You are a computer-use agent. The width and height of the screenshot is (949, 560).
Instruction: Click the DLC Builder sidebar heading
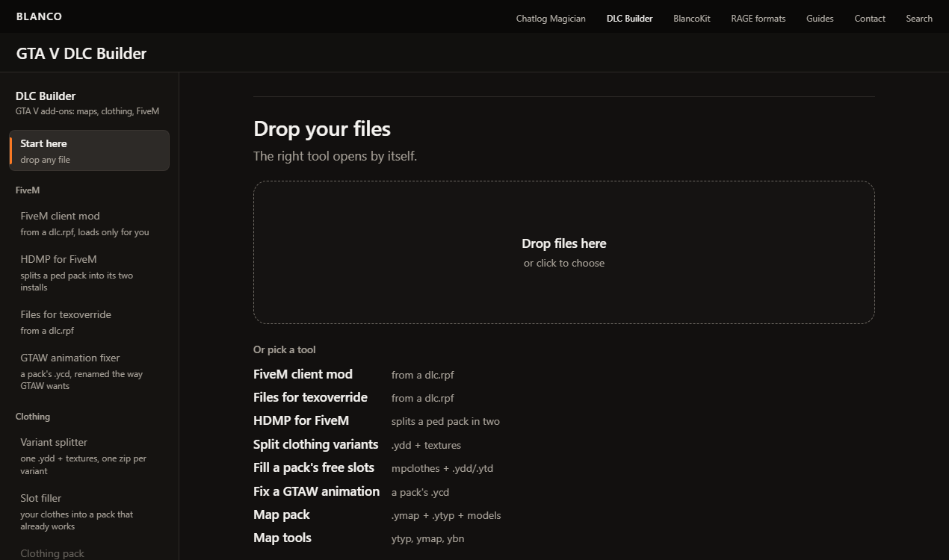(x=46, y=96)
